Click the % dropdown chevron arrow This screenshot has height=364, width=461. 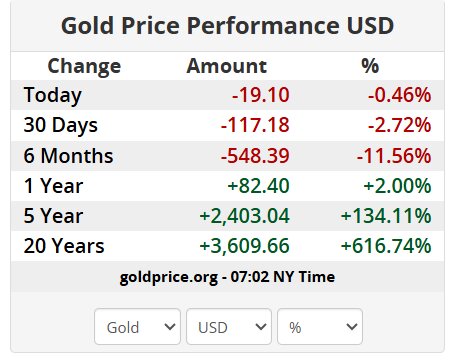(352, 327)
